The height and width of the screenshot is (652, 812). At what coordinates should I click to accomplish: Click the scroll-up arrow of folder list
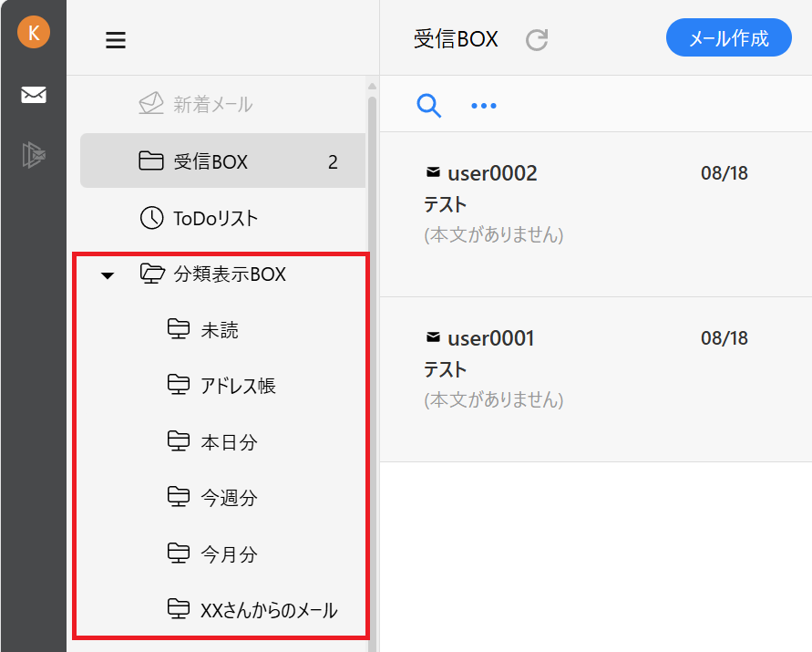(x=372, y=86)
